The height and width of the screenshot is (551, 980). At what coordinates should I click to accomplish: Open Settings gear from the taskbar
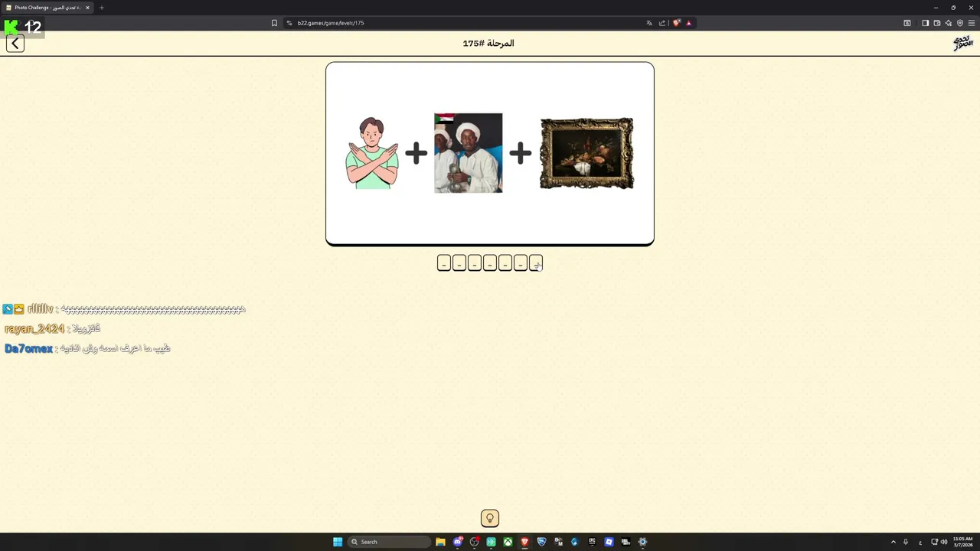[642, 542]
